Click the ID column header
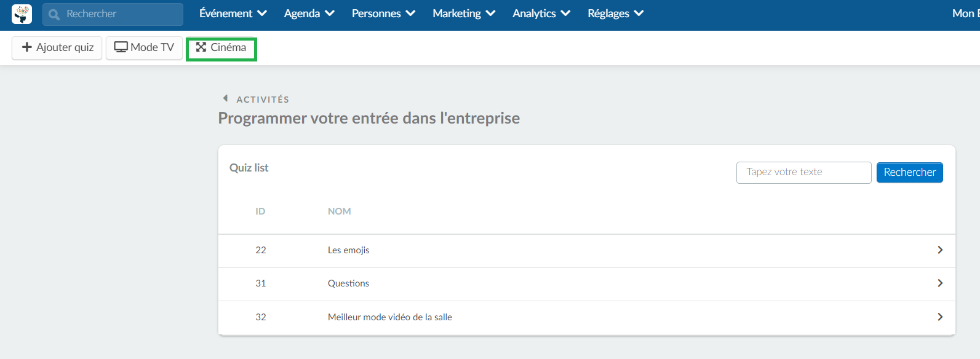 pos(260,211)
